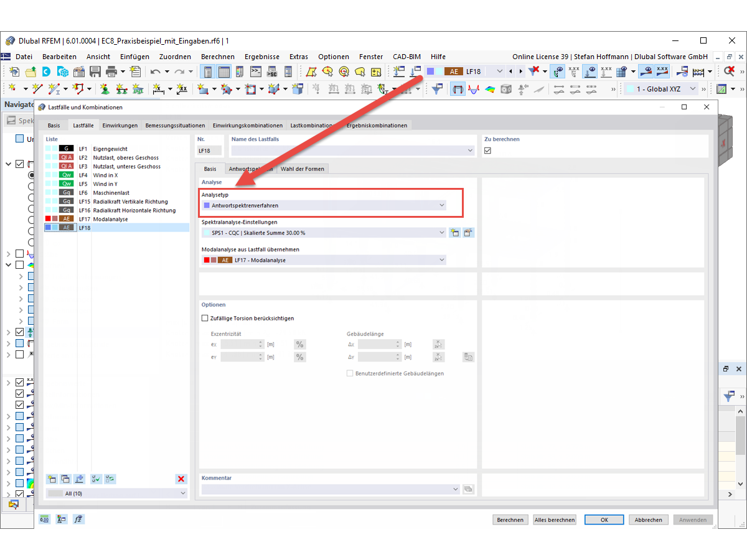Delete all load cases with the red X
Viewport: 747px width, 560px height.
pyautogui.click(x=181, y=478)
